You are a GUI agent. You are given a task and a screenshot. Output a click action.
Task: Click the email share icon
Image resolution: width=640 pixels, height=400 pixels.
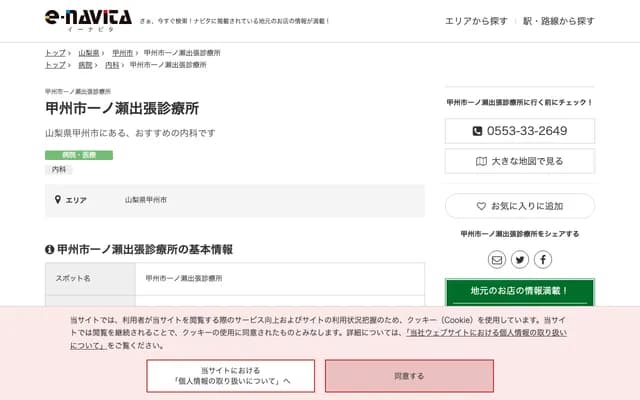(497, 260)
